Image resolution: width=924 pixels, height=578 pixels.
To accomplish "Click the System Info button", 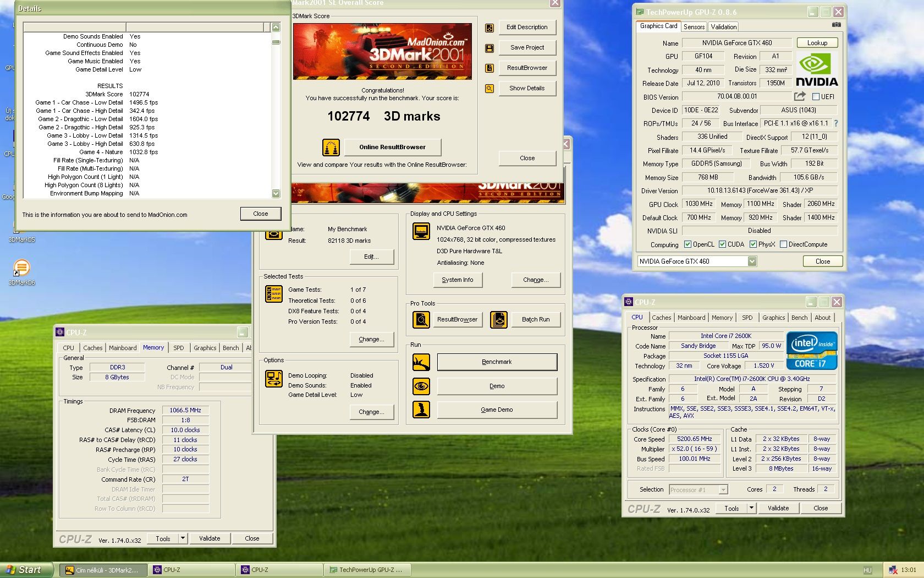I will pos(457,280).
